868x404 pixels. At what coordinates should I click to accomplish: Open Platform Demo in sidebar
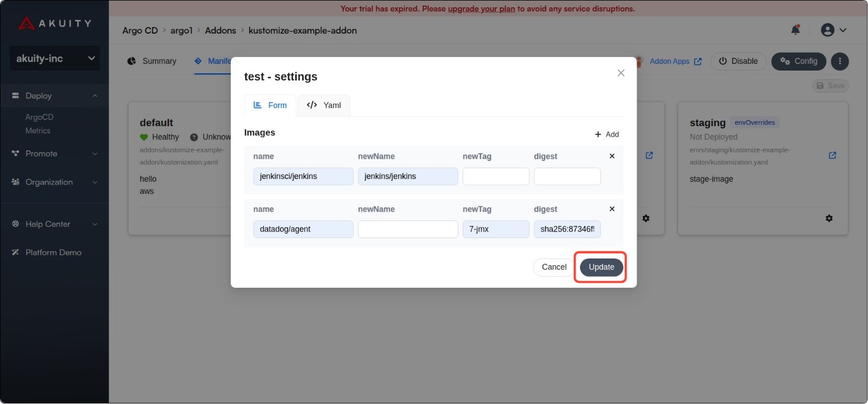tap(55, 252)
